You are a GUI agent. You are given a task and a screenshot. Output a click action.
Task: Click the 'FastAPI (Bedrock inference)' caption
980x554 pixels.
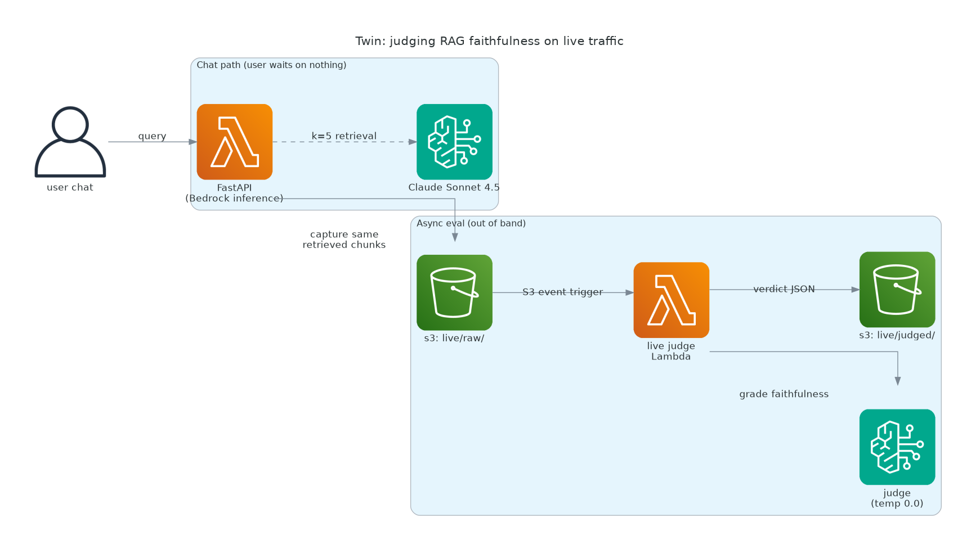pos(234,193)
